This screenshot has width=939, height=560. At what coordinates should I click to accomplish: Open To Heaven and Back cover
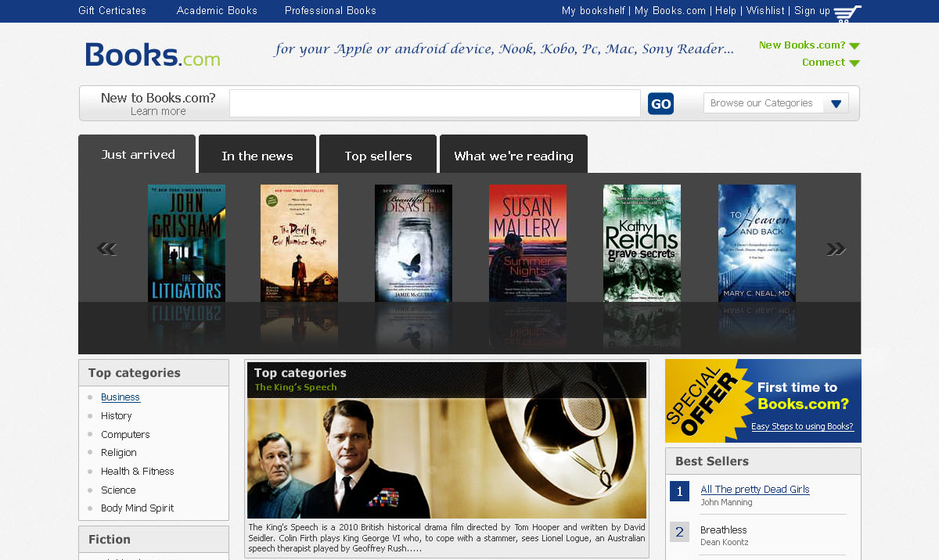(x=757, y=243)
